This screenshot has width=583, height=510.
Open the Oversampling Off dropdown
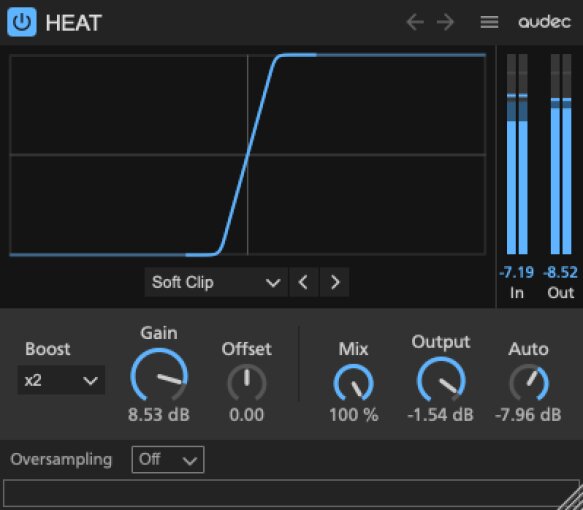click(168, 460)
